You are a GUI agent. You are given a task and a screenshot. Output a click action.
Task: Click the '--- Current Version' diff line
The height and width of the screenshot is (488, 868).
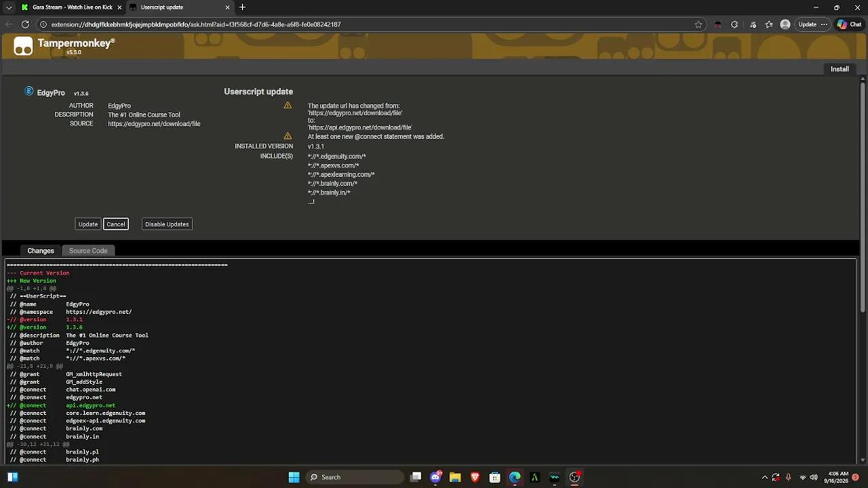38,273
